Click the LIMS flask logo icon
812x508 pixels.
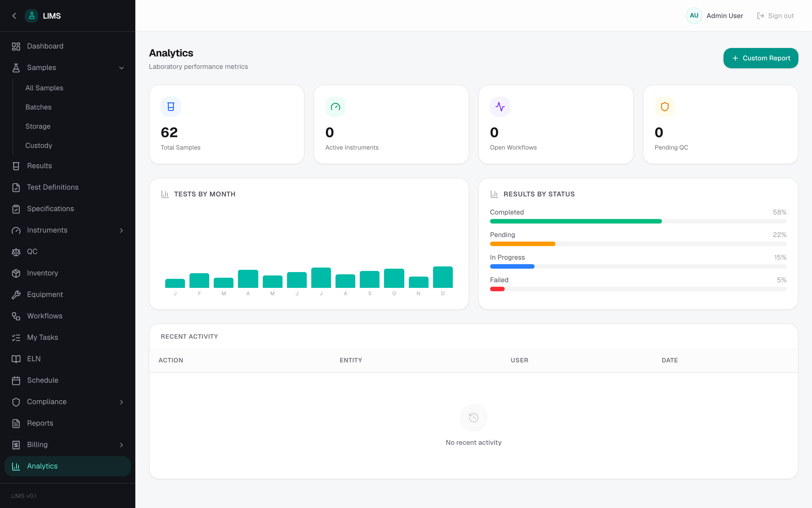[32, 16]
